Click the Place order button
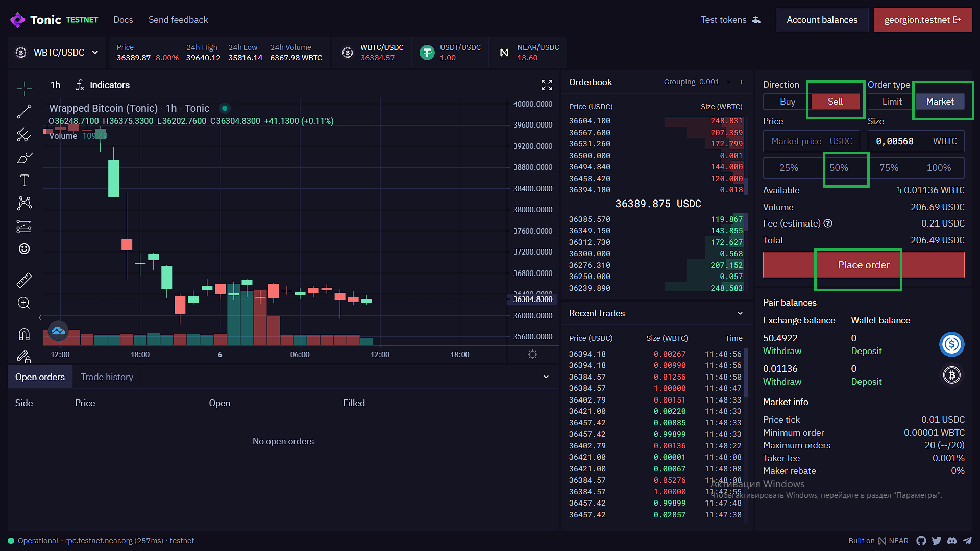This screenshot has width=980, height=551. tap(863, 265)
